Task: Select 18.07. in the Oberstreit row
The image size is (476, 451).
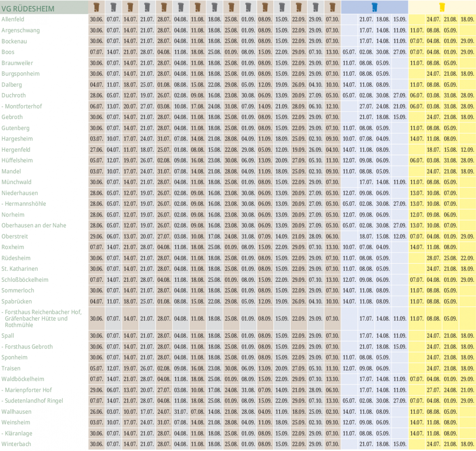Action: [366, 236]
